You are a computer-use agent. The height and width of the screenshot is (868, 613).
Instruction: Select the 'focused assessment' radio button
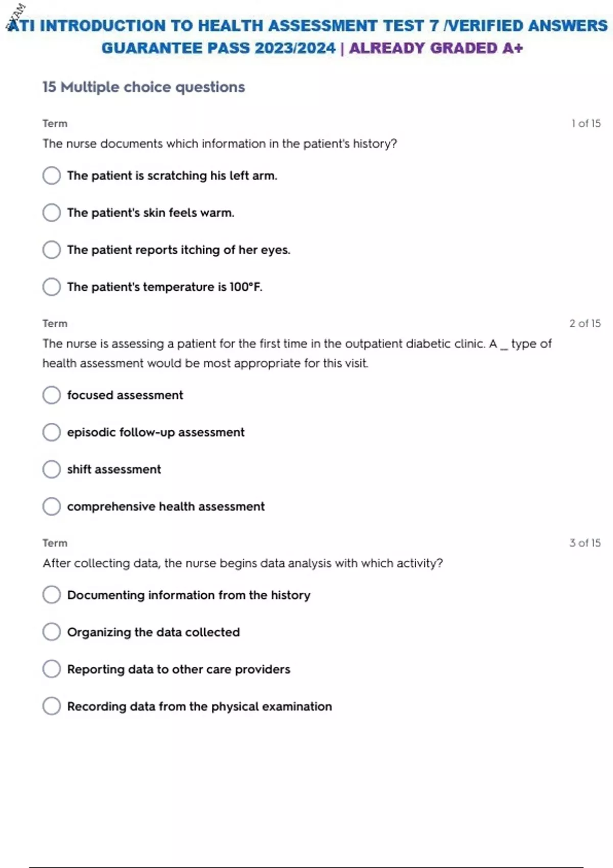click(x=52, y=395)
